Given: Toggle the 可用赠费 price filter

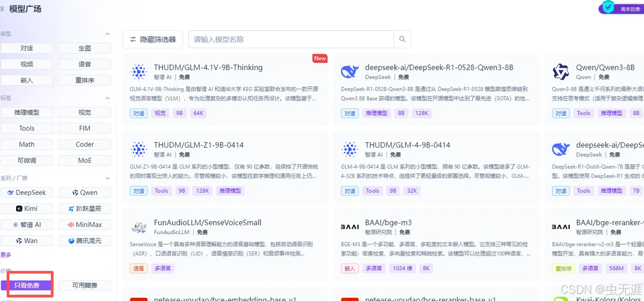Looking at the screenshot, I should pyautogui.click(x=85, y=285).
